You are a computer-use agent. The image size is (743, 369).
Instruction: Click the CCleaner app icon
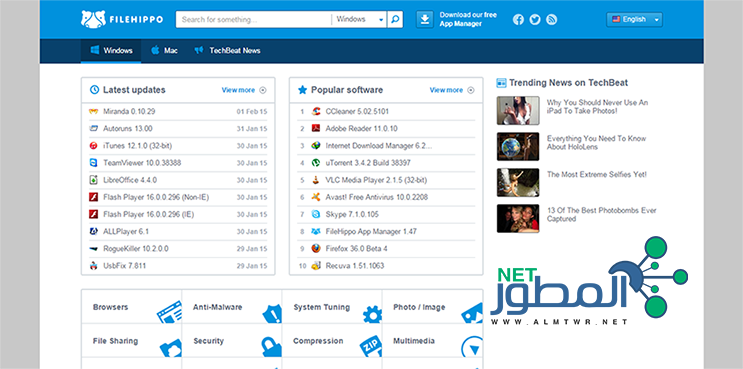(x=316, y=111)
